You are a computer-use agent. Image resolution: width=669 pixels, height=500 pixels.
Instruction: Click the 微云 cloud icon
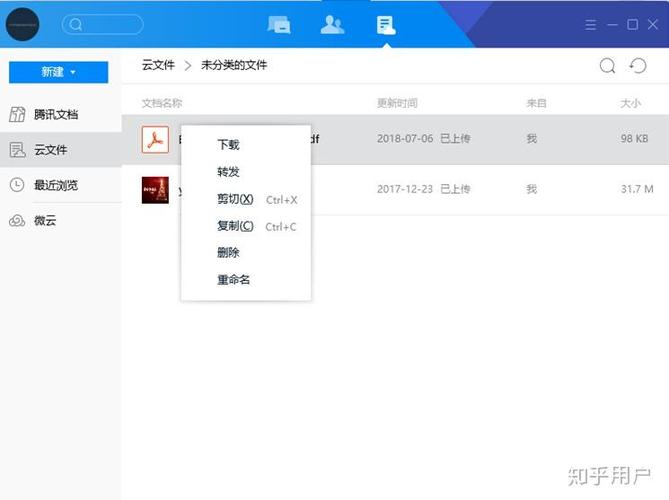click(x=17, y=221)
